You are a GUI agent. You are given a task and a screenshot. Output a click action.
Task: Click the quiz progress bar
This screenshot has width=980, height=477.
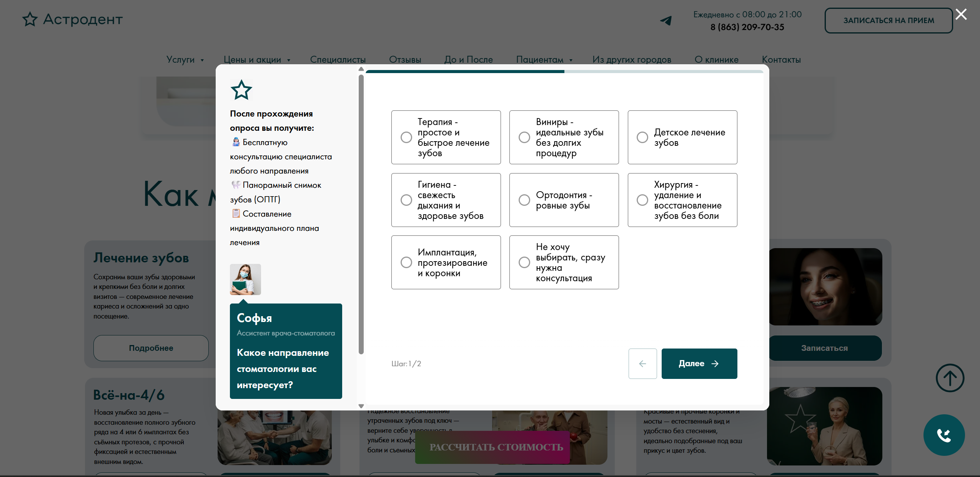coord(564,72)
